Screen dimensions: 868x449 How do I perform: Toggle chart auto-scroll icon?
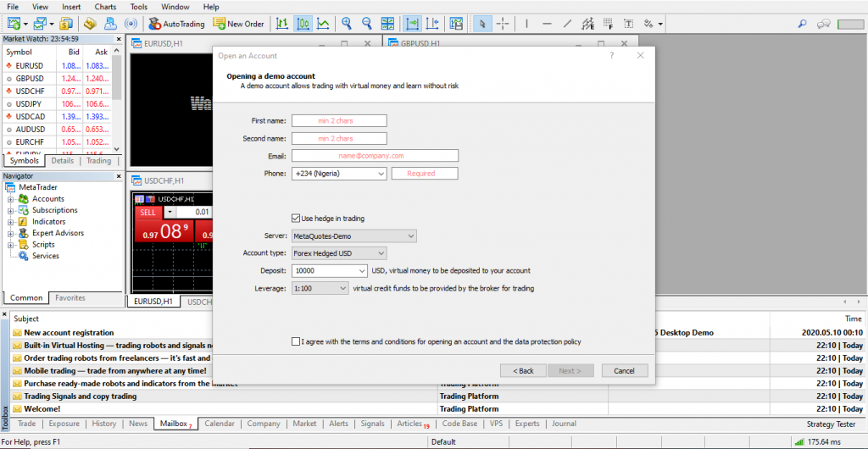click(413, 24)
